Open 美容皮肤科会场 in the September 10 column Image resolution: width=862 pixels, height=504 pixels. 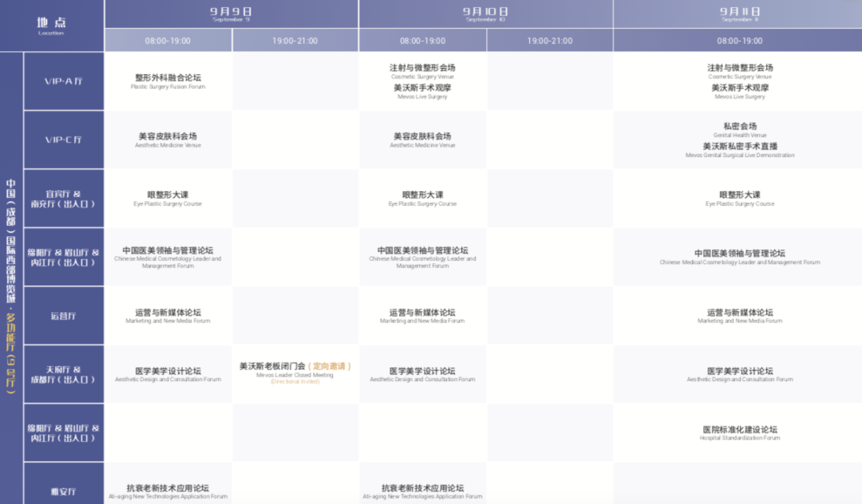tap(423, 140)
